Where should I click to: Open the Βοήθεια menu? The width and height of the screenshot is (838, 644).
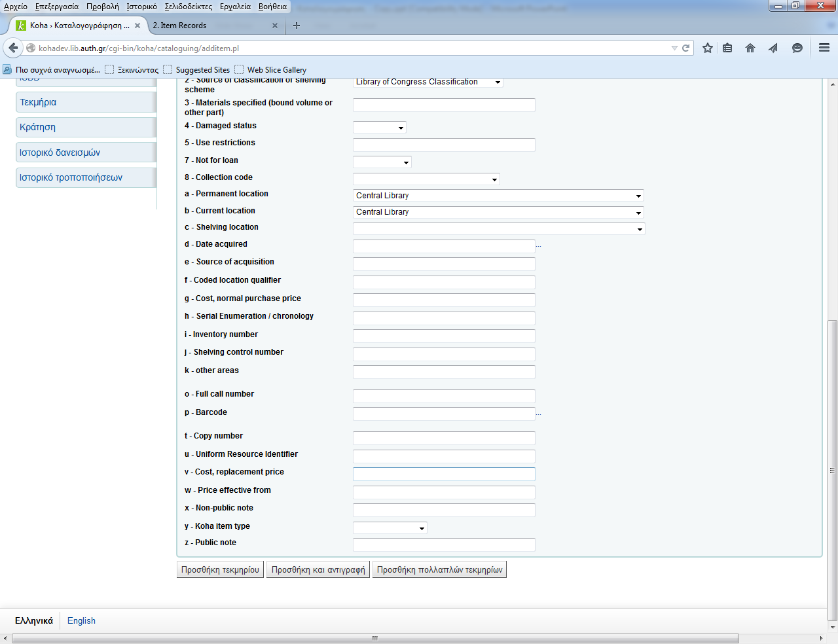click(x=272, y=7)
